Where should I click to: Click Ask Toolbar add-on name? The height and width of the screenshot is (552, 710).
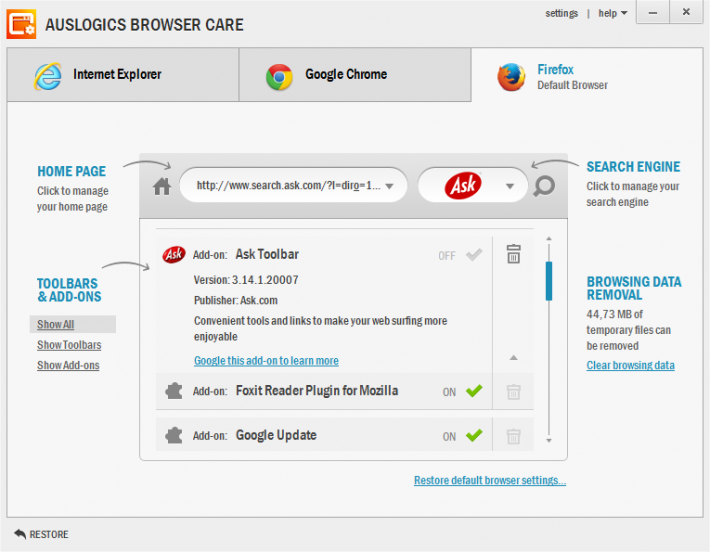[x=267, y=254]
